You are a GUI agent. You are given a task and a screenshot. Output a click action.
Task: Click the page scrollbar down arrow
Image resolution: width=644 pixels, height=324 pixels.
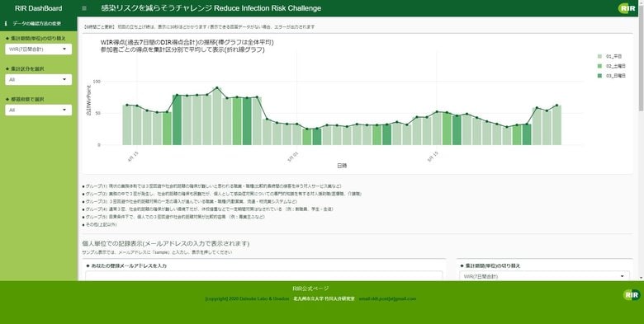pyautogui.click(x=642, y=278)
